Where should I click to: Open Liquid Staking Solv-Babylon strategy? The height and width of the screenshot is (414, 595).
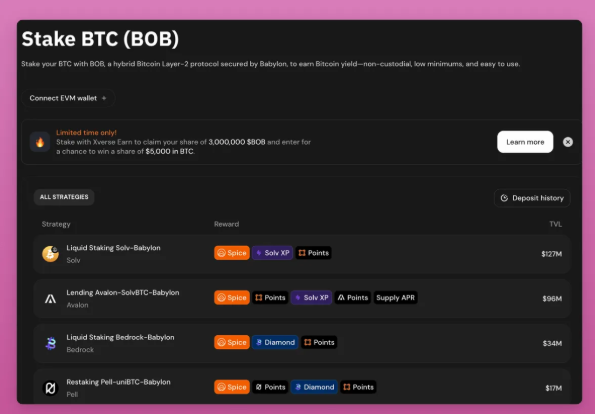[302, 254]
